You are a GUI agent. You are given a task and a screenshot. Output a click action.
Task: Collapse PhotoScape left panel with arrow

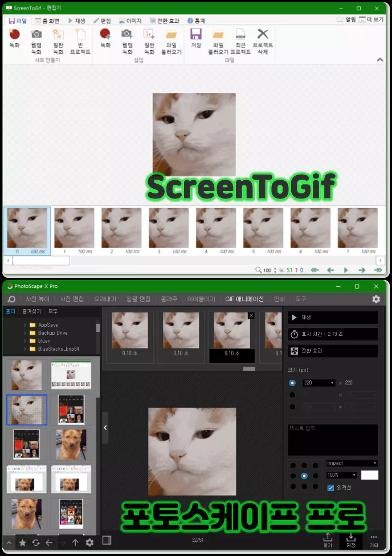(105, 428)
